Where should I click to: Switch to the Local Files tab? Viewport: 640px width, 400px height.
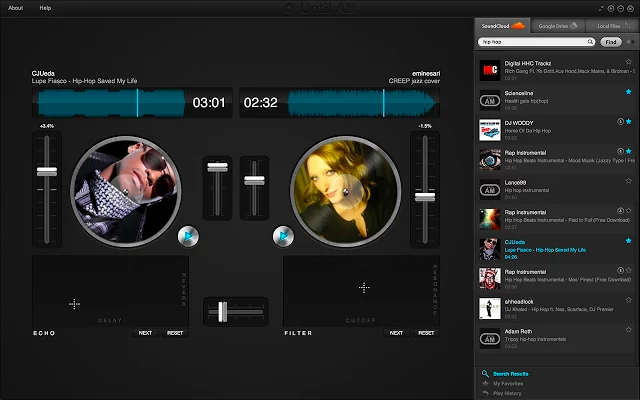tap(609, 24)
